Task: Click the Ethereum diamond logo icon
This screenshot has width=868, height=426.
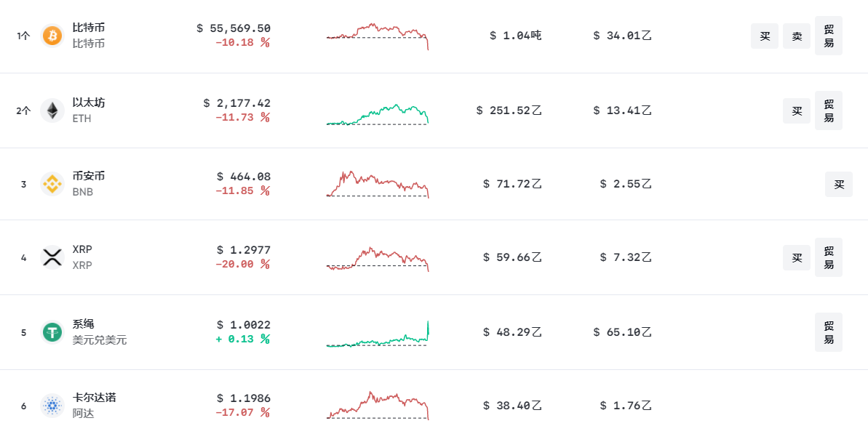Action: click(52, 110)
